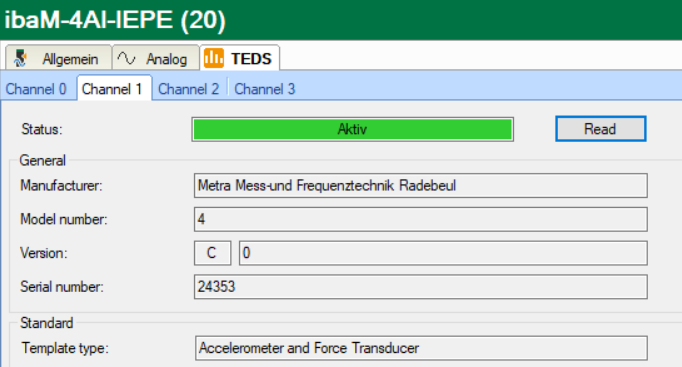The height and width of the screenshot is (367, 682).
Task: Click the Template type field
Action: pyautogui.click(x=421, y=348)
